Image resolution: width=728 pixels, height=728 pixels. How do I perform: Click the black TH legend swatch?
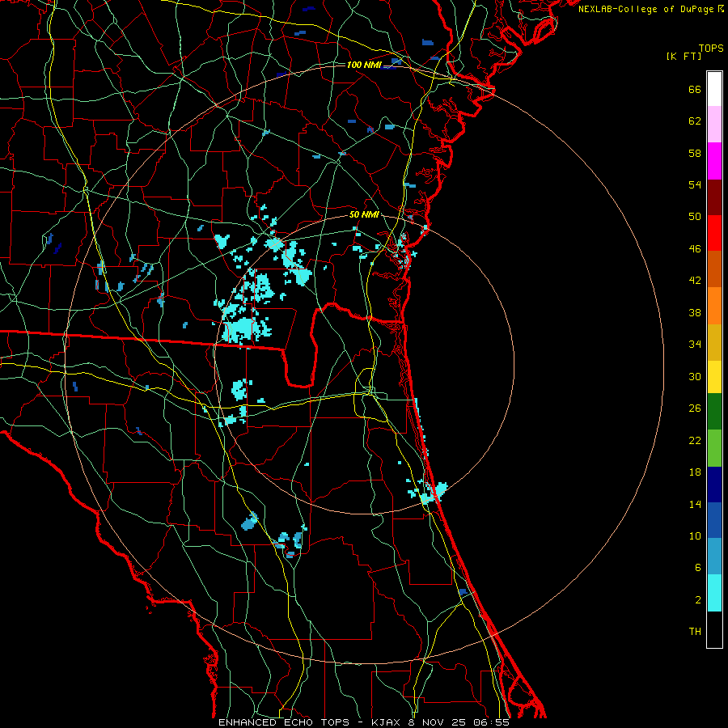714,629
